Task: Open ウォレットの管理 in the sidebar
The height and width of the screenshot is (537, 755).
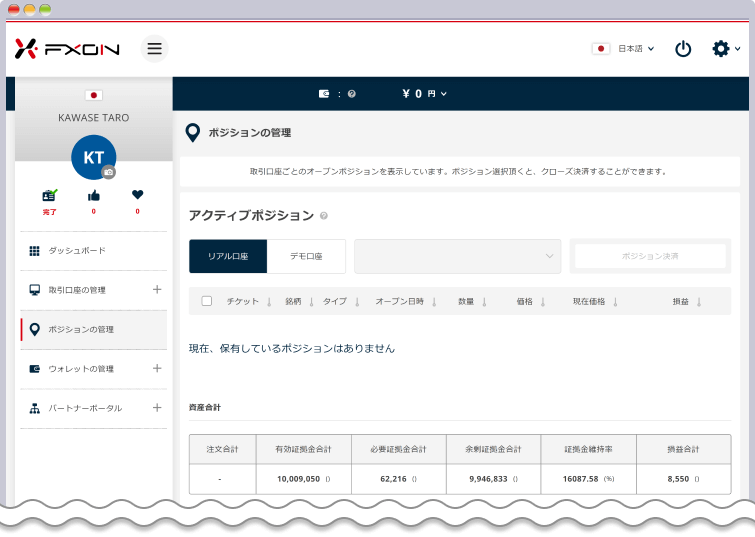Action: tap(81, 369)
